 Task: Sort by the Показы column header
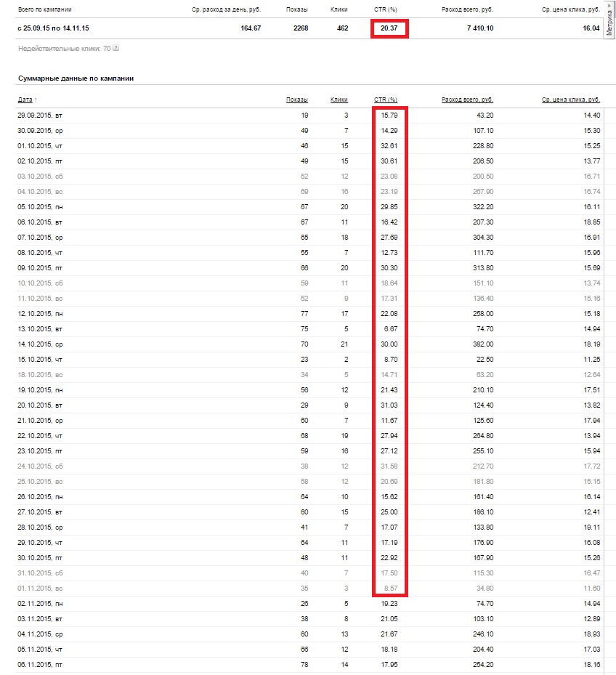(297, 100)
